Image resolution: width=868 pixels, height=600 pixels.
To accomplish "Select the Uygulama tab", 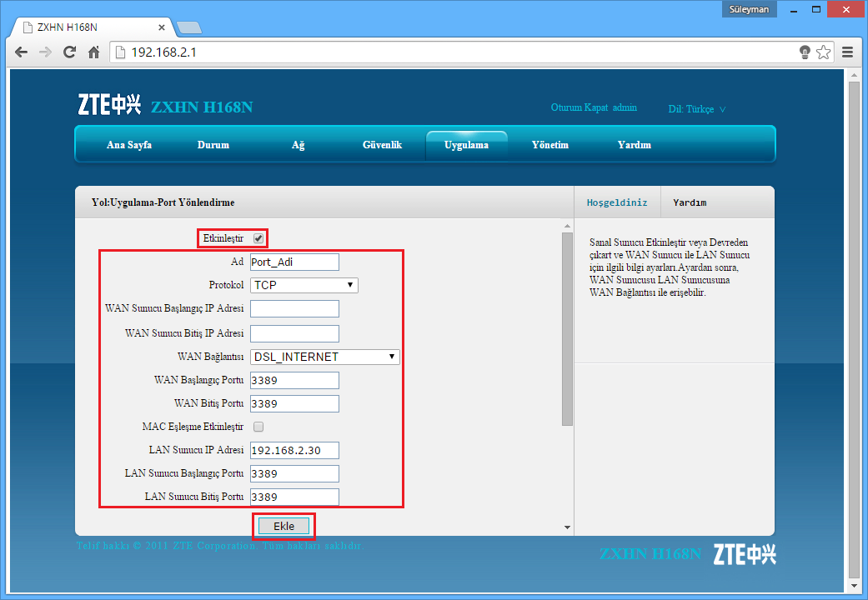I will click(466, 145).
